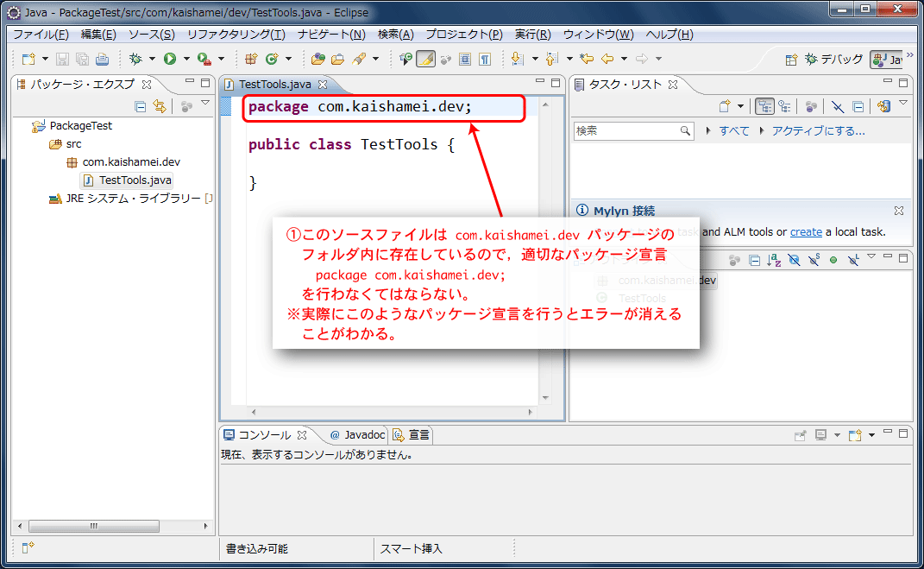The height and width of the screenshot is (569, 924).
Task: Toggle Hide Fields icon in Outline
Action: click(794, 260)
